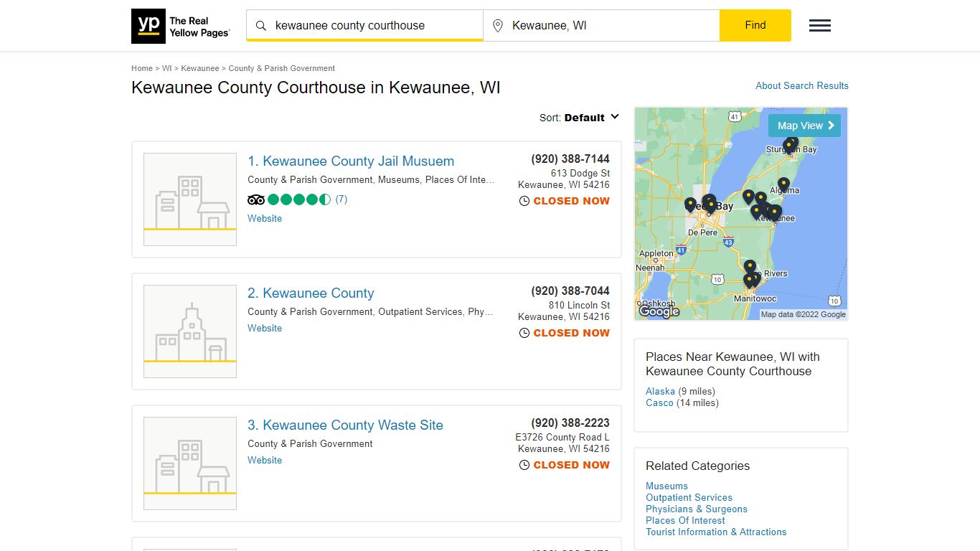Open Places Of Interest related category

685,521
